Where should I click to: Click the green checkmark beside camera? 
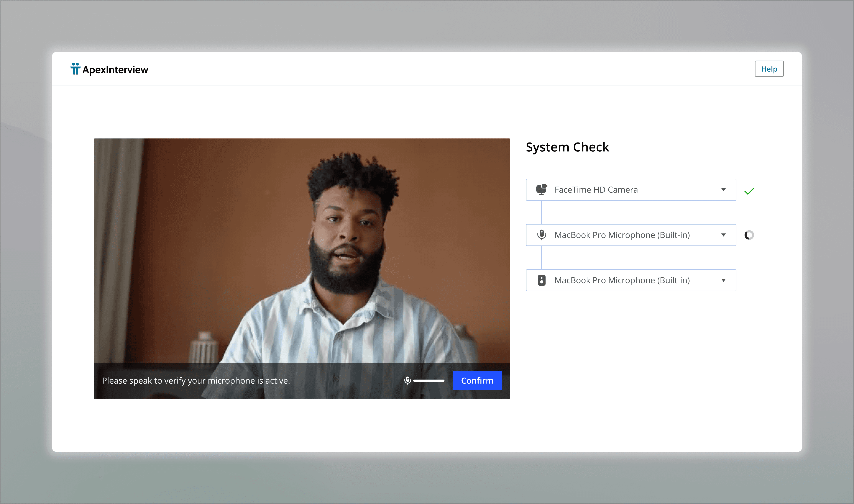point(749,191)
